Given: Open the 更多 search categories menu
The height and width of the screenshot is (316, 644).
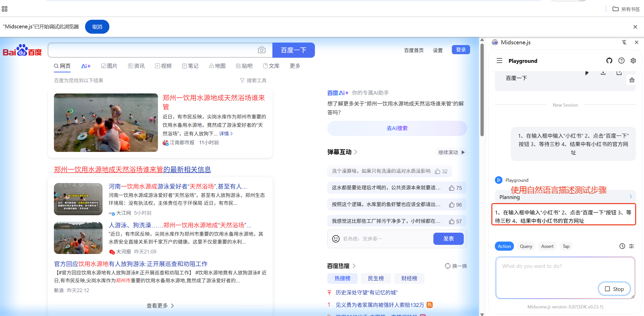Looking at the screenshot, I should click(x=295, y=66).
